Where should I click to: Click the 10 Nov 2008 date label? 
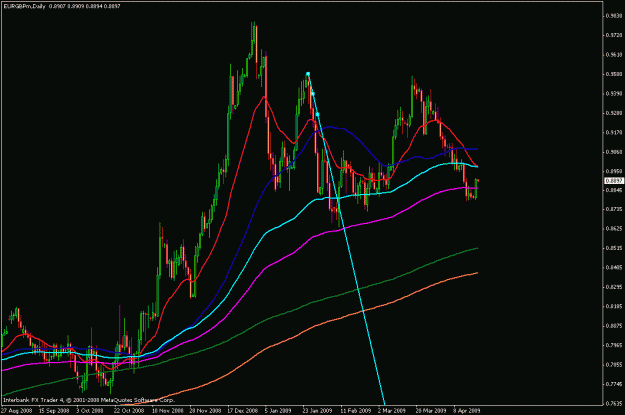(168, 410)
